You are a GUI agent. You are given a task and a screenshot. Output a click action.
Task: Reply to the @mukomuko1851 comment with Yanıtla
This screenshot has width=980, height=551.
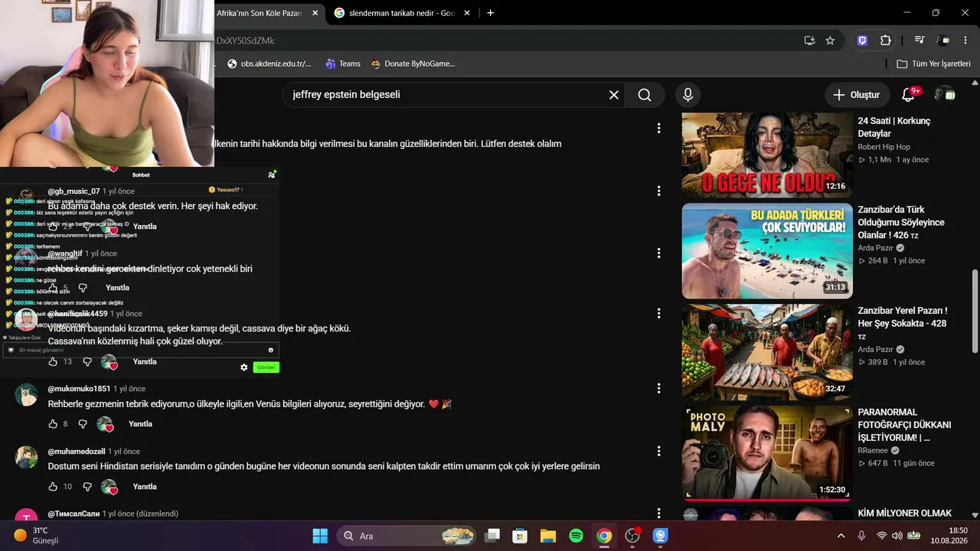tap(140, 424)
